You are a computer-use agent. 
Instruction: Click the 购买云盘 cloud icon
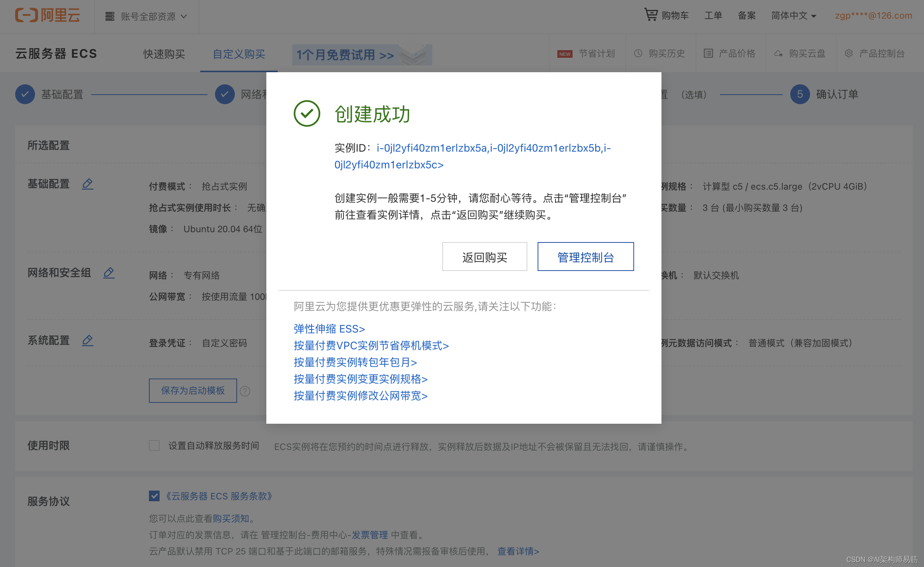(x=778, y=54)
